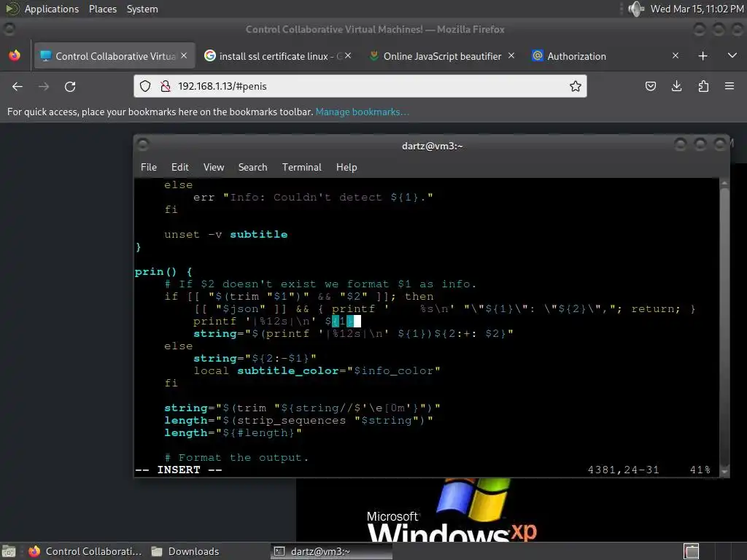This screenshot has width=747, height=560.
Task: Close the install ssl certificate tab
Action: point(348,55)
